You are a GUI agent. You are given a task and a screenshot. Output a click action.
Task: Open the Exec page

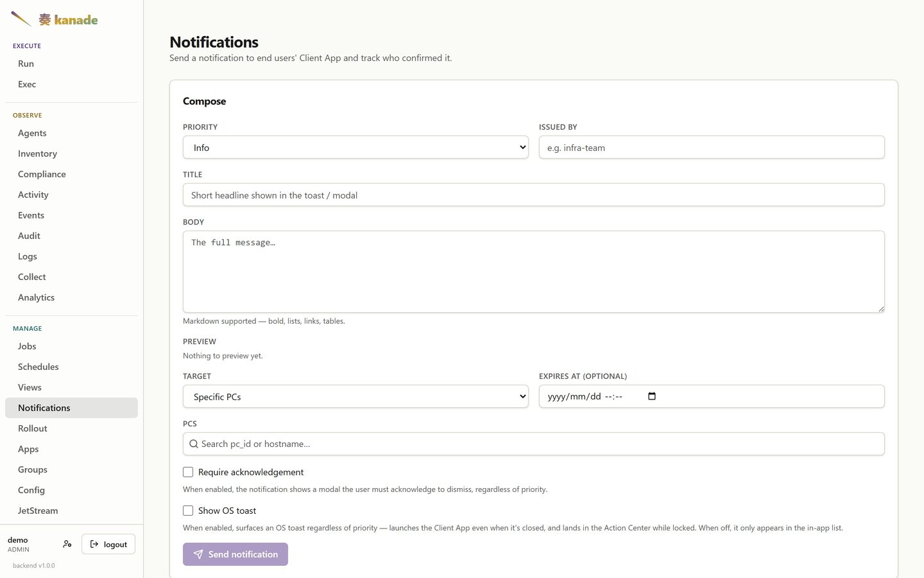click(71, 84)
